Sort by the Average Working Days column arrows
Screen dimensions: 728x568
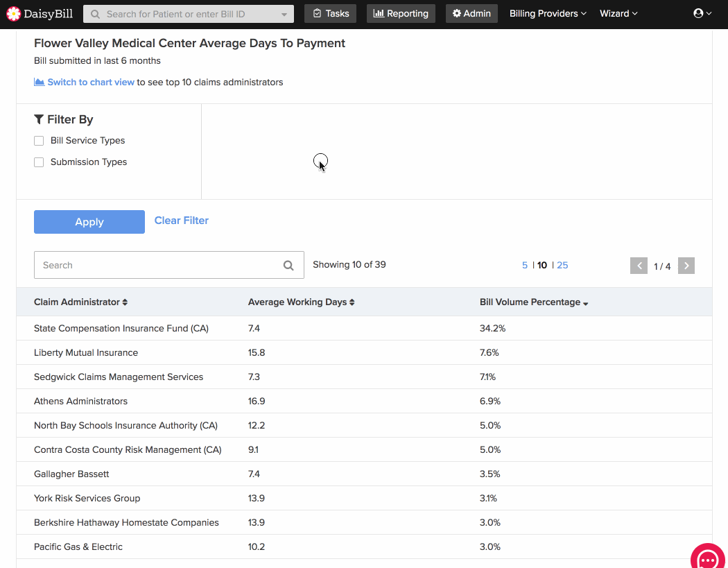point(352,302)
